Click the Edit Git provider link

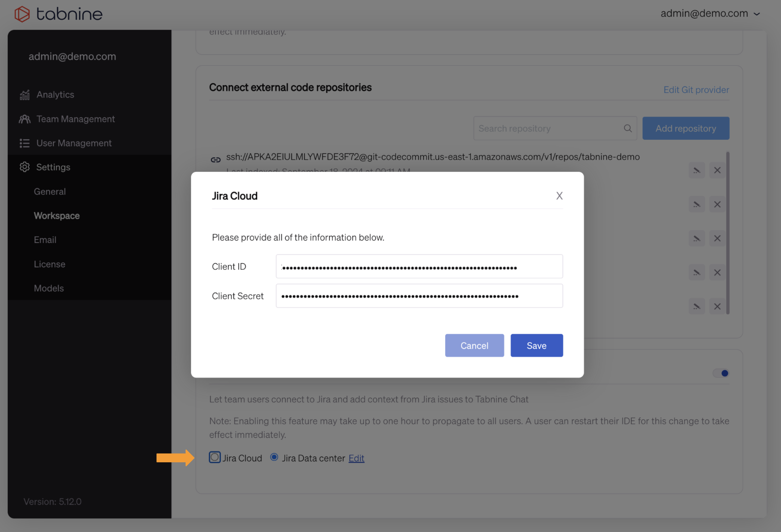point(696,90)
